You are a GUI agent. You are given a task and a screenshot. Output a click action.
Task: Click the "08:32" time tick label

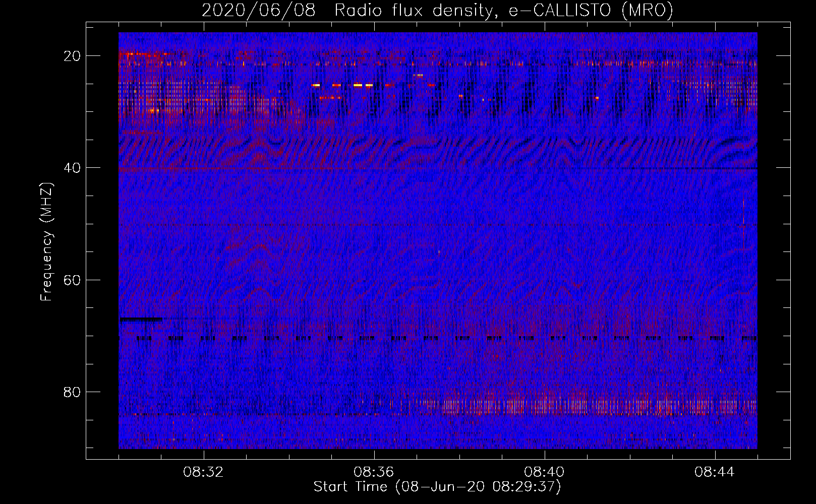click(x=203, y=472)
